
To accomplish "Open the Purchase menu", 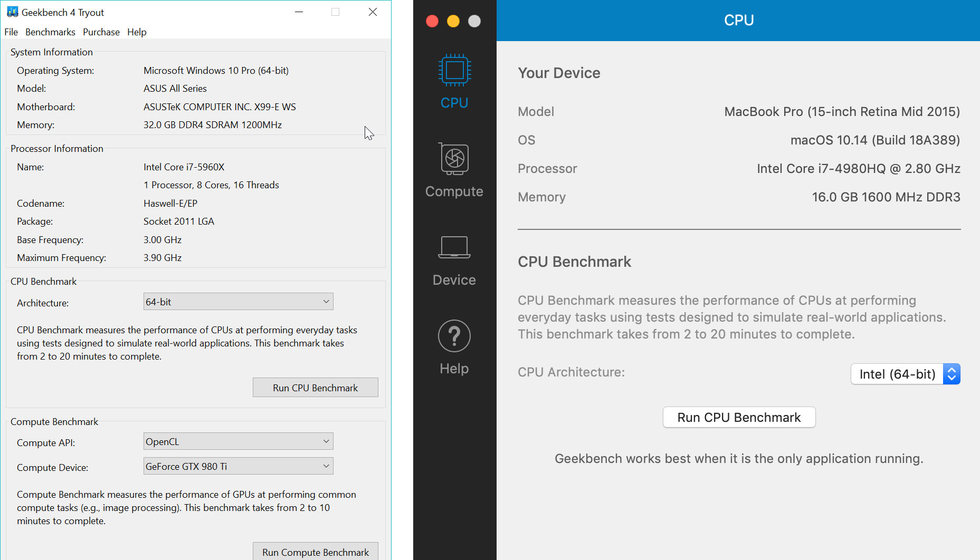I will coord(101,32).
